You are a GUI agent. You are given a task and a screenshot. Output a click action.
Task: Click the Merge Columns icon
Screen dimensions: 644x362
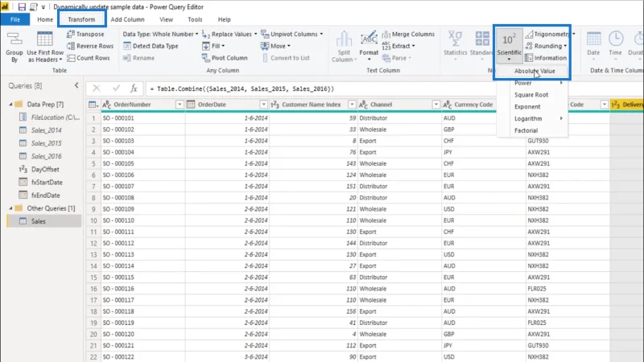click(x=386, y=34)
